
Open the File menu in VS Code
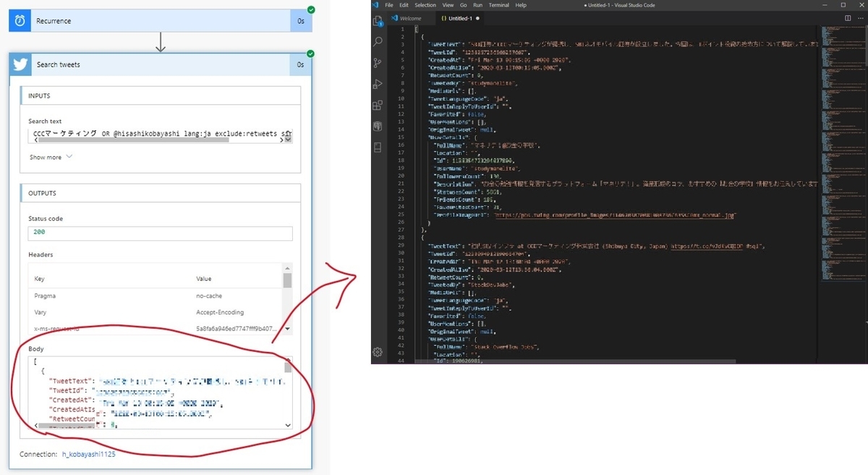(x=389, y=5)
